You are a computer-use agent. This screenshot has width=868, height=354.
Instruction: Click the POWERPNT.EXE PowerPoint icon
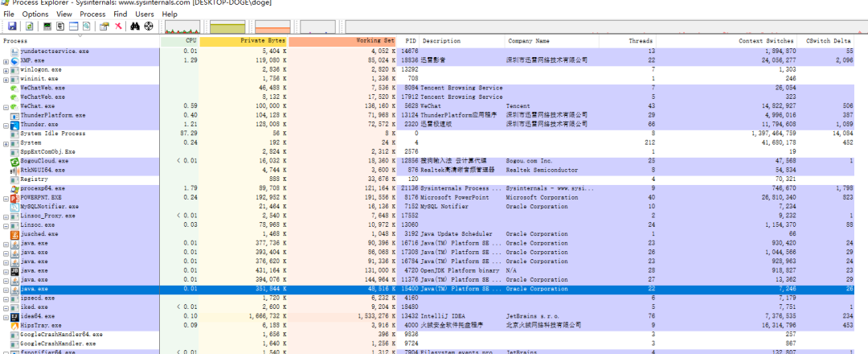15,198
